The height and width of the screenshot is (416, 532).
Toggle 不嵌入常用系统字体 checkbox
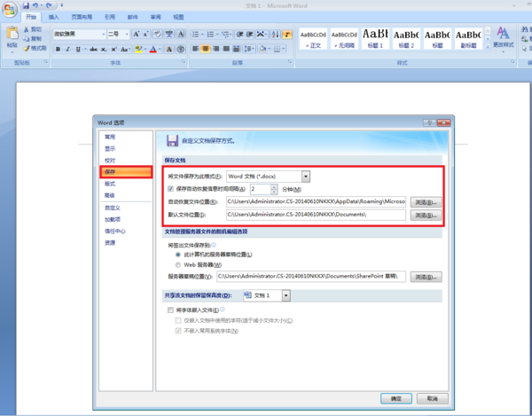(178, 331)
